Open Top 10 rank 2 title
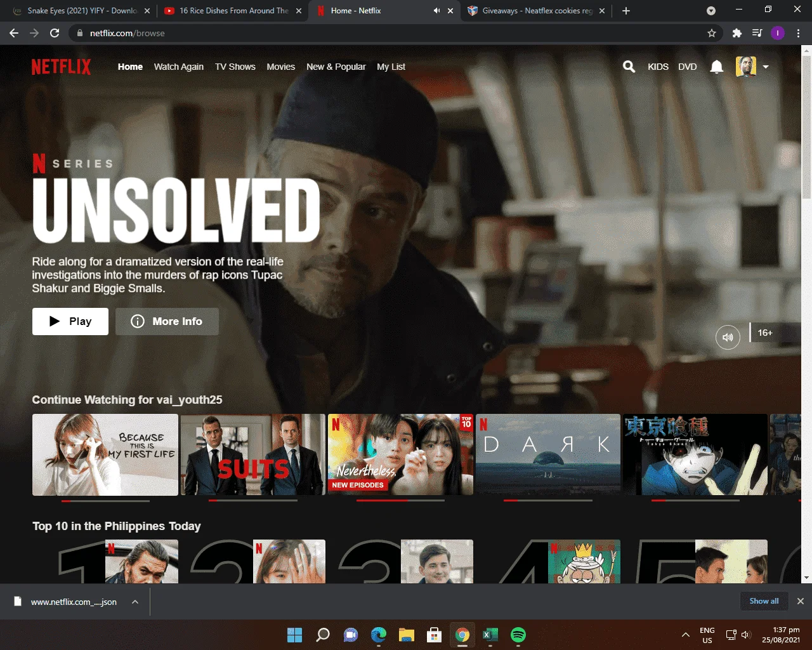Screen dimensions: 812x650 [258, 561]
